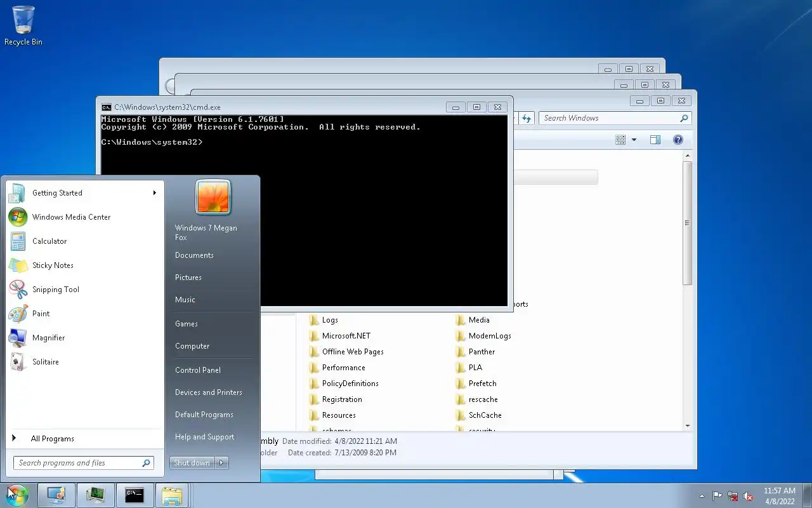
Task: Open Control Panel
Action: [198, 370]
